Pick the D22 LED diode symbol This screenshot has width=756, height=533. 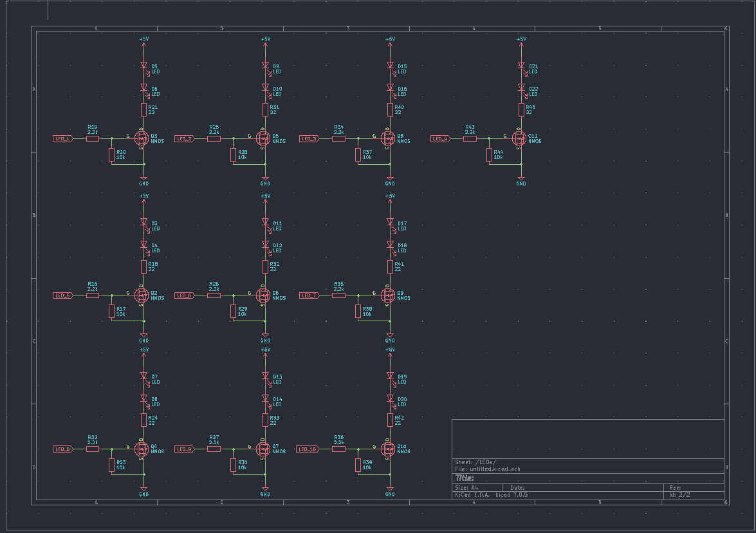coord(521,88)
